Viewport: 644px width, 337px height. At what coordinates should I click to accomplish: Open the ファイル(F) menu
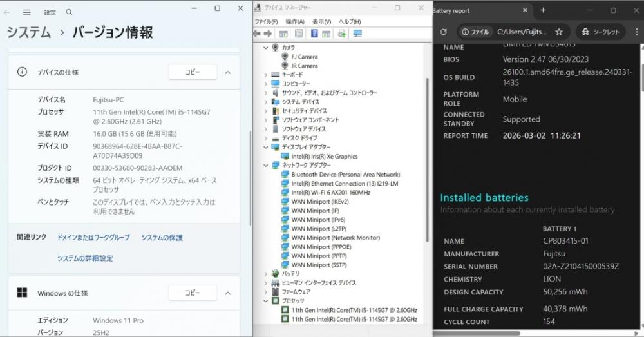[266, 21]
